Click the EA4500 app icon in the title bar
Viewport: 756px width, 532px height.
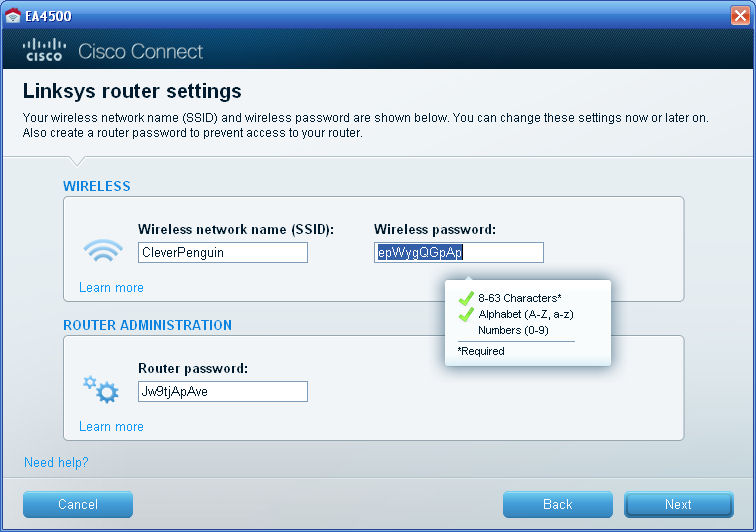point(13,15)
